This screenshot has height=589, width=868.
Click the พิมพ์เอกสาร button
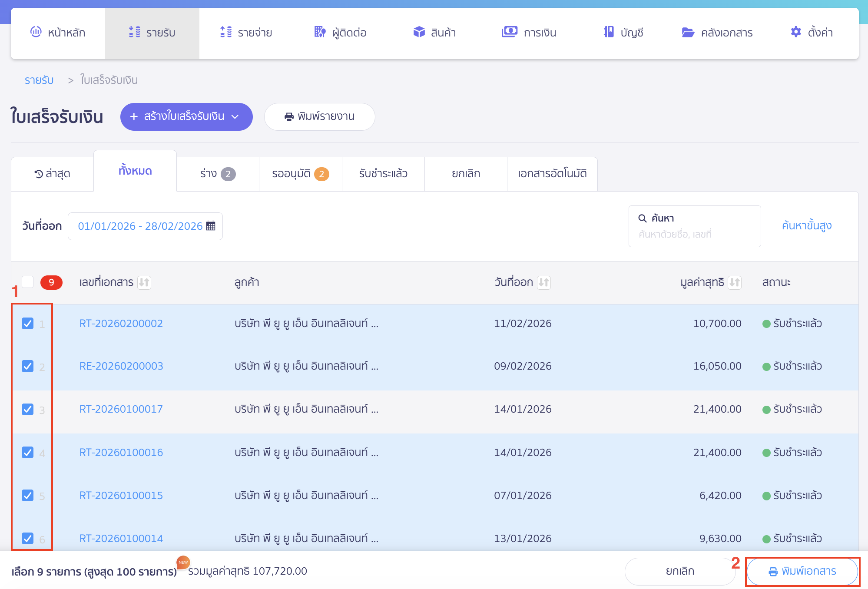(802, 571)
